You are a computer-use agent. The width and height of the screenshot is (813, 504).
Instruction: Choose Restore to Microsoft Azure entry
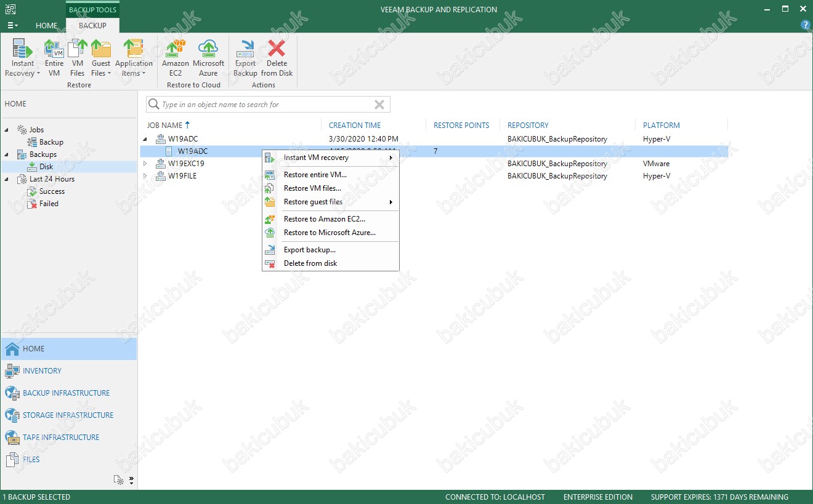[331, 233]
